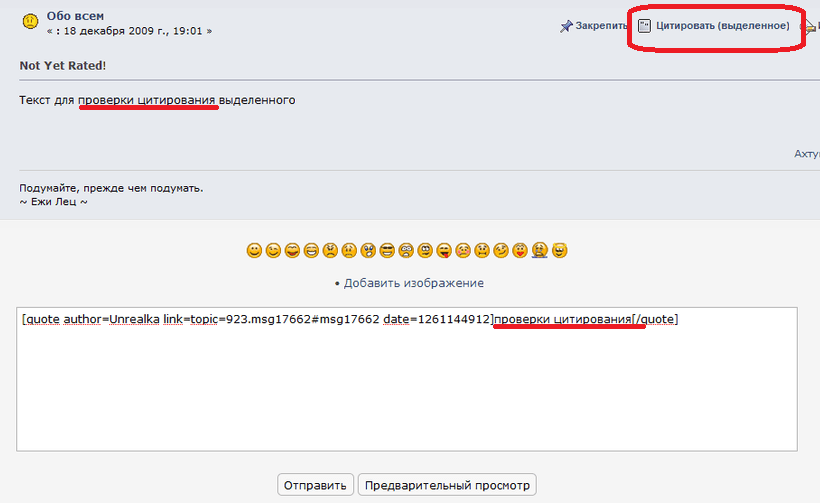This screenshot has width=820, height=503.
Task: Insert the first smiley emoticon
Action: click(x=254, y=250)
